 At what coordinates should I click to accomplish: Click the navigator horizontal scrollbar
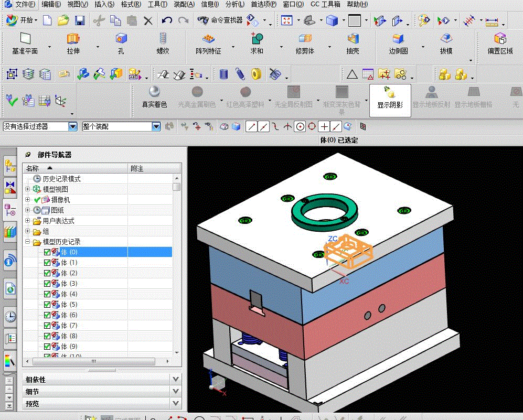(x=94, y=361)
